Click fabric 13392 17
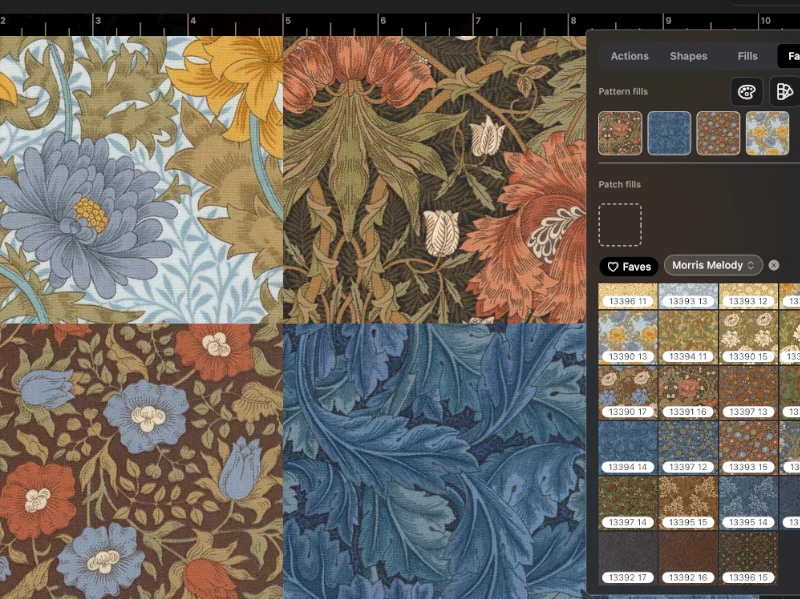800x599 pixels. click(628, 558)
